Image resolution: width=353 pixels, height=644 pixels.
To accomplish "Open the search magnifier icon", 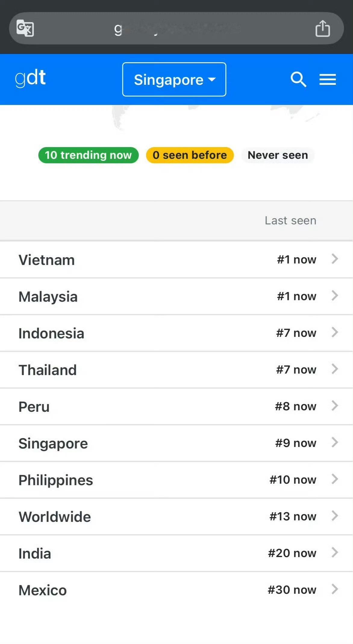I will point(298,79).
